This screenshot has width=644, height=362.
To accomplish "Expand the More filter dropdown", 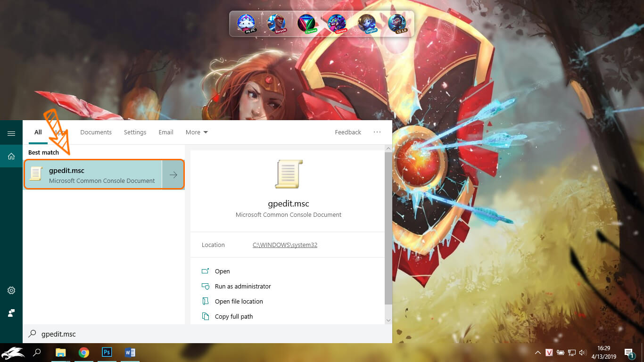I will click(197, 132).
